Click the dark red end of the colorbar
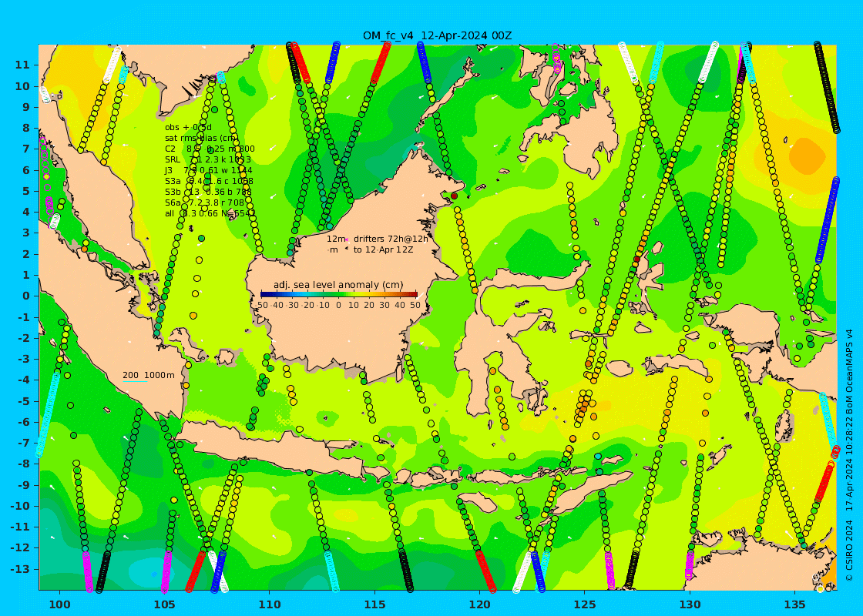Viewport: 863px width, 616px height. click(414, 294)
